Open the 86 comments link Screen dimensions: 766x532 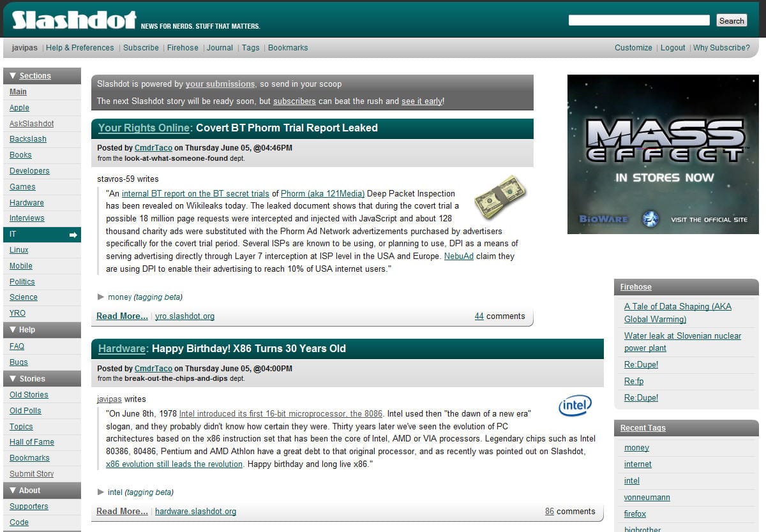(x=550, y=511)
